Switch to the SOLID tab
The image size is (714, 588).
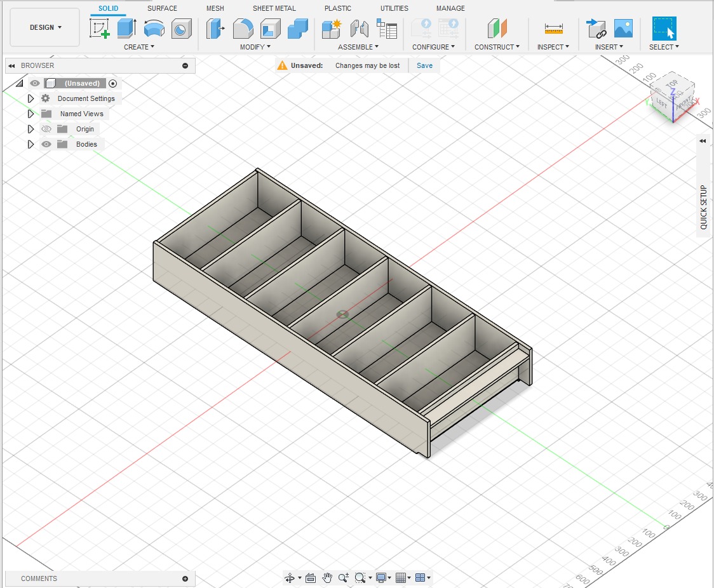coord(109,8)
